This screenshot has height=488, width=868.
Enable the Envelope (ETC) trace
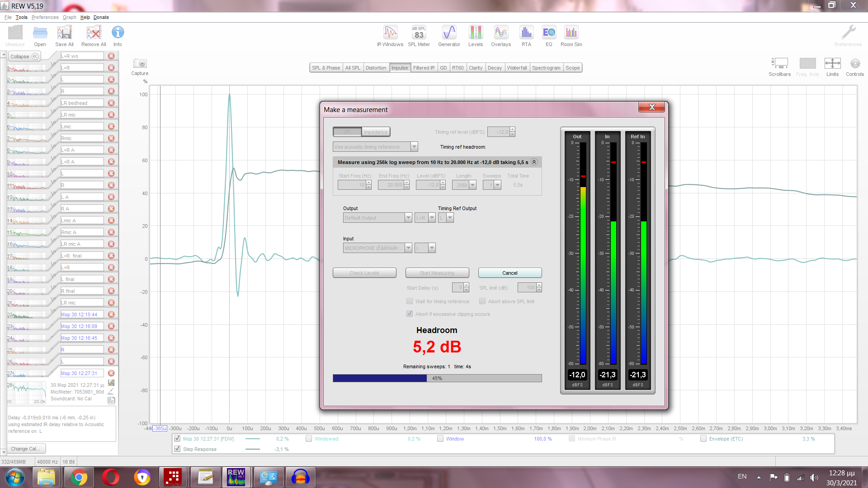[x=703, y=438]
